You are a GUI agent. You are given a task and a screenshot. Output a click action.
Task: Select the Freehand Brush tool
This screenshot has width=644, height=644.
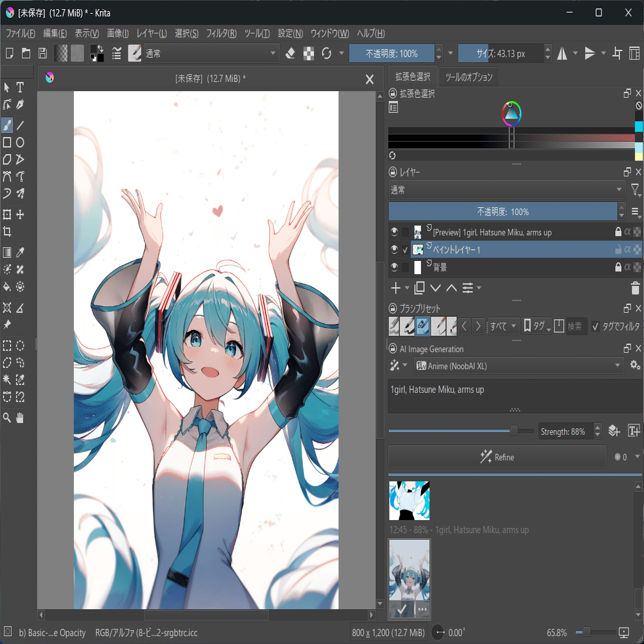[x=7, y=125]
